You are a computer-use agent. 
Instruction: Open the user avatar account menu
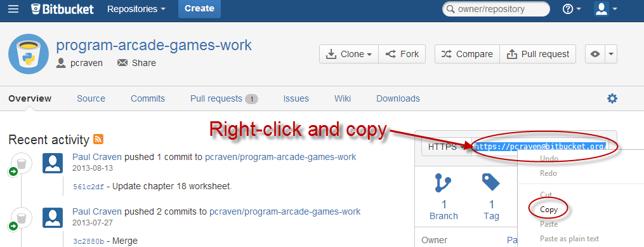click(606, 9)
